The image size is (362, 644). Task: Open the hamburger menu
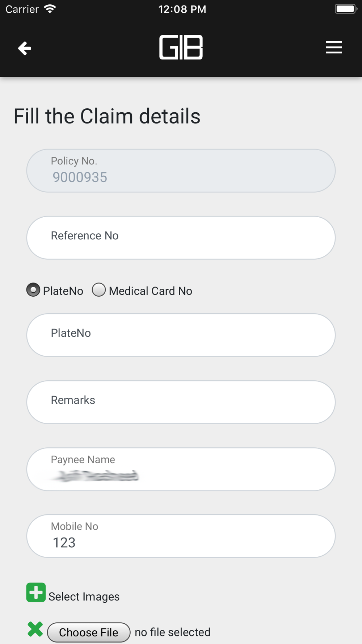pos(334,47)
